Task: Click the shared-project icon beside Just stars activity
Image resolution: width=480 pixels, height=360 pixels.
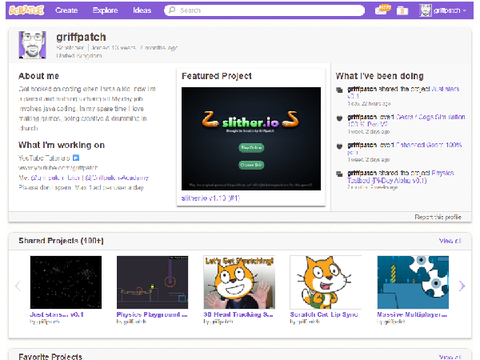Action: tap(339, 90)
